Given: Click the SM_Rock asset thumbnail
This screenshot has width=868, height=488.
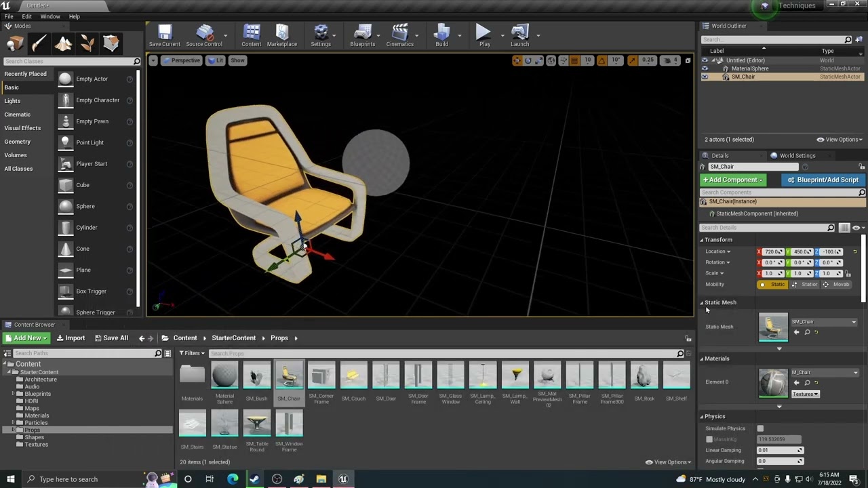Looking at the screenshot, I should 644,375.
